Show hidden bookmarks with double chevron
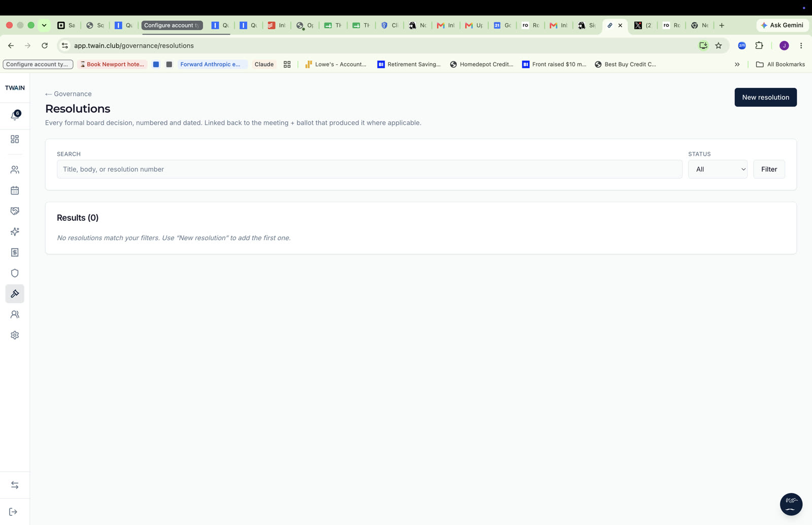The height and width of the screenshot is (525, 812). coord(737,64)
